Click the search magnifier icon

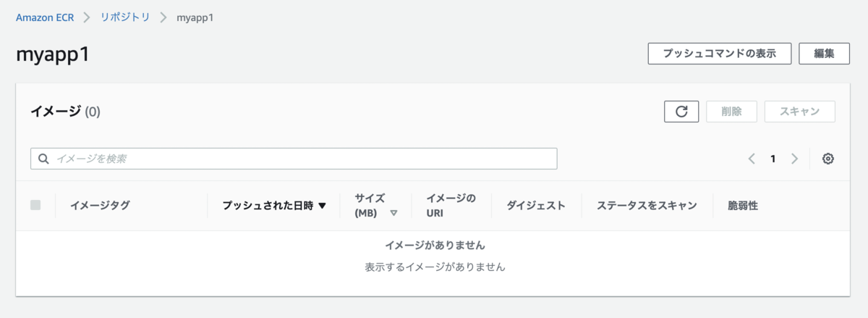(x=43, y=159)
